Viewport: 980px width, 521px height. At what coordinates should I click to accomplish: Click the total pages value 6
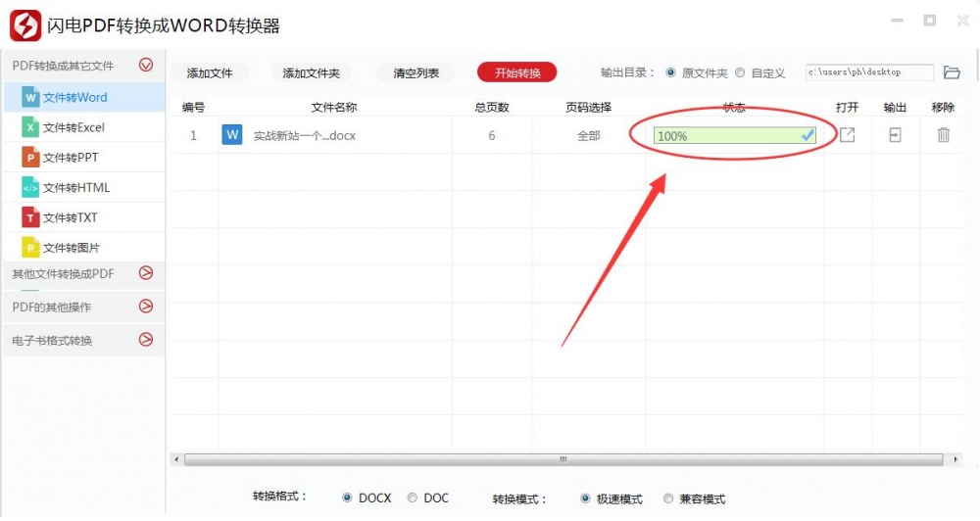pyautogui.click(x=492, y=135)
